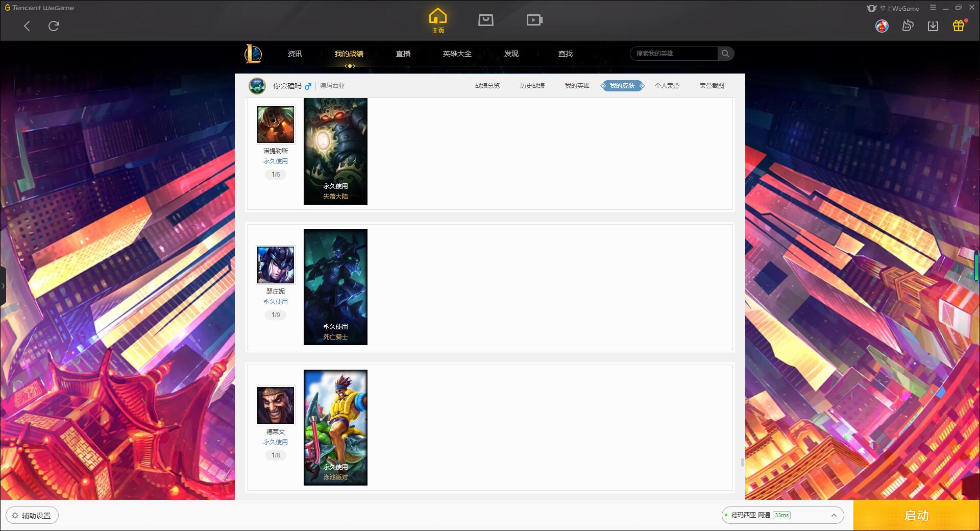Click the 33ms latency indicator
The width and height of the screenshot is (980, 531).
coord(781,515)
